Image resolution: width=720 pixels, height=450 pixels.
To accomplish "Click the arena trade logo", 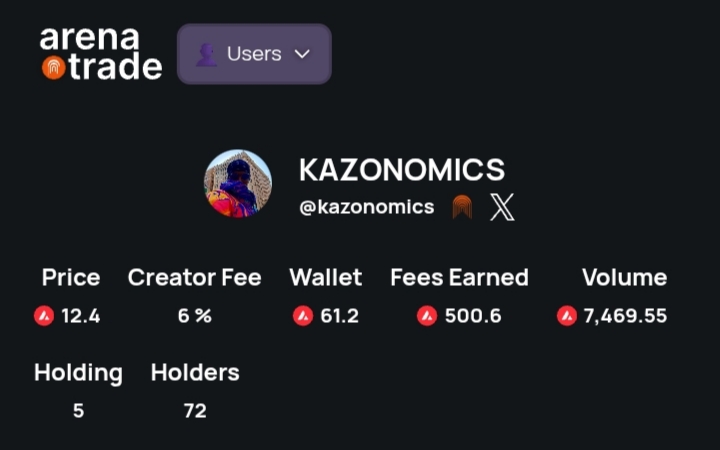I will [x=100, y=53].
